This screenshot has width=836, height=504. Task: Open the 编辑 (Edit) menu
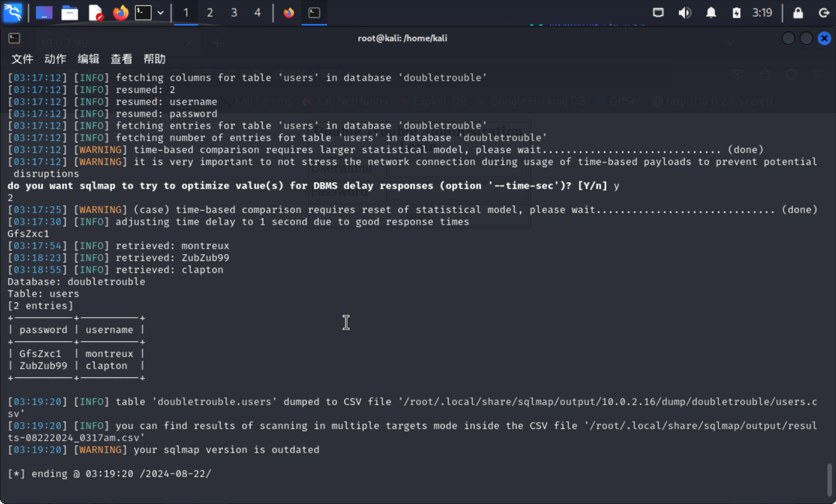(88, 59)
